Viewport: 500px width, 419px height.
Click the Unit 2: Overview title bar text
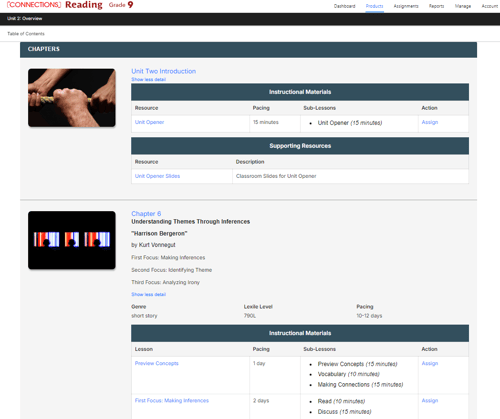coord(25,18)
